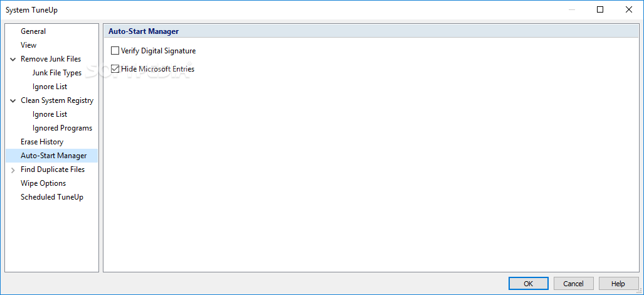644x295 pixels.
Task: Open the Wipe Options page
Action: tap(43, 183)
